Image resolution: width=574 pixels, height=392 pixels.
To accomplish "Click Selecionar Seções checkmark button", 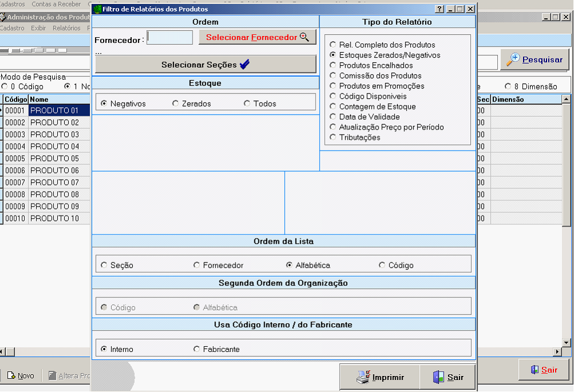I will [206, 65].
